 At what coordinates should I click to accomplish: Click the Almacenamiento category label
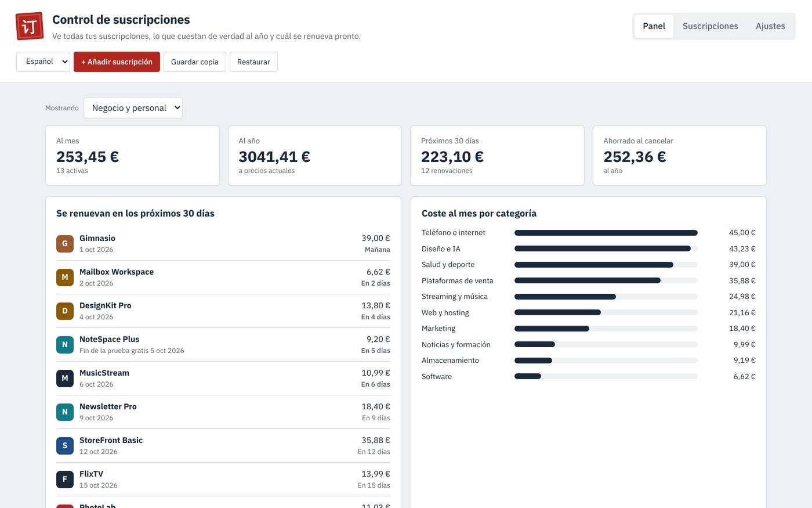tap(450, 361)
